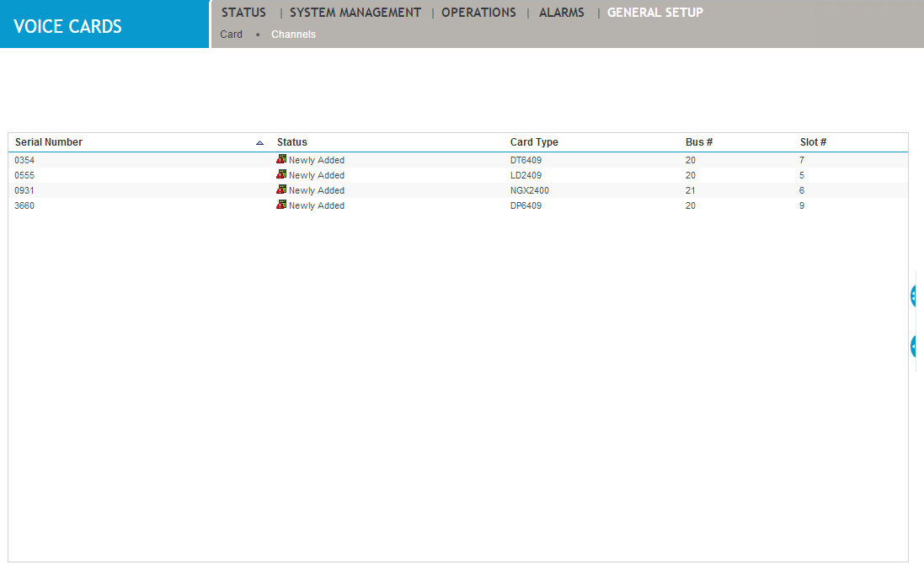Open the OPERATIONS menu
924x570 pixels.
478,12
